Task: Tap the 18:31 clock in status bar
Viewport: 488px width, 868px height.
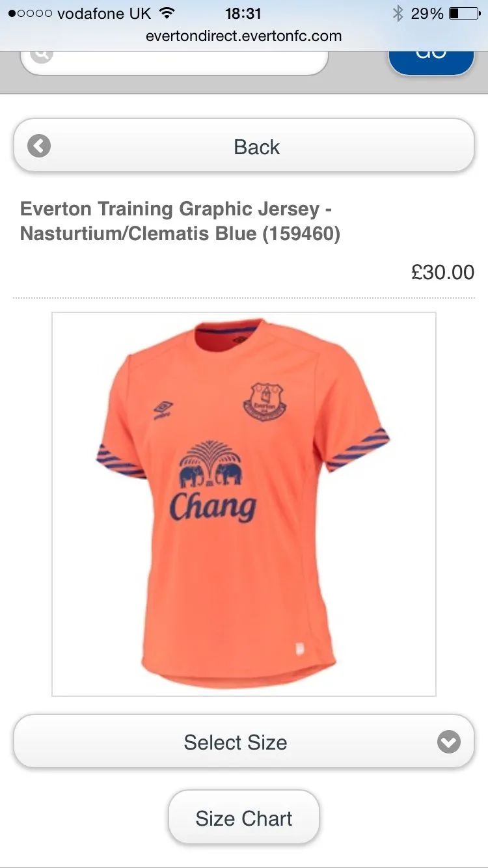Action: tap(243, 14)
